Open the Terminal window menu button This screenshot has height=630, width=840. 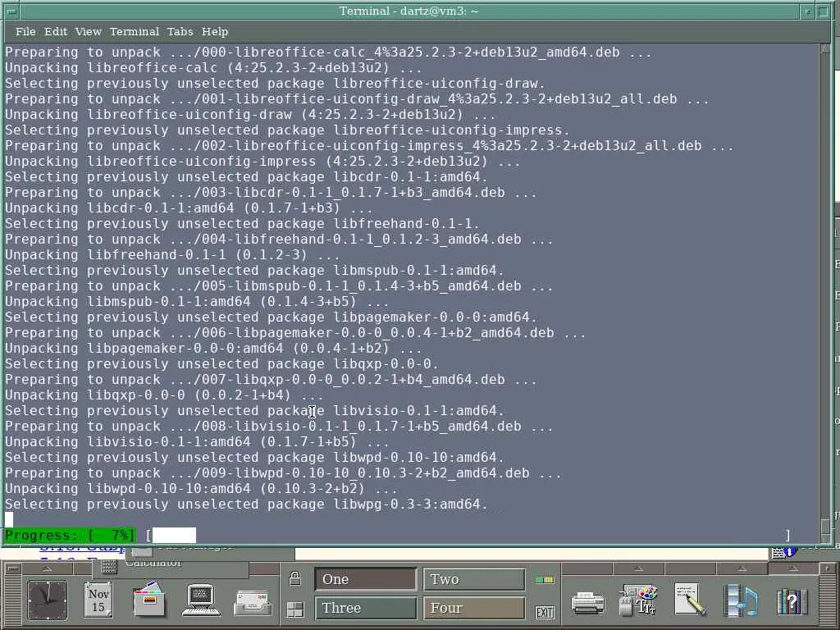[x=10, y=11]
